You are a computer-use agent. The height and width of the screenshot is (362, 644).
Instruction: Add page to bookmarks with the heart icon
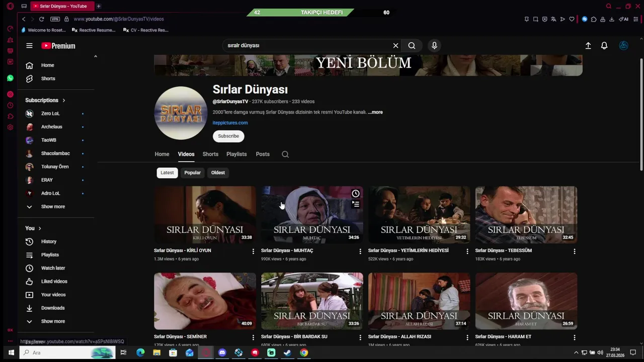click(572, 19)
